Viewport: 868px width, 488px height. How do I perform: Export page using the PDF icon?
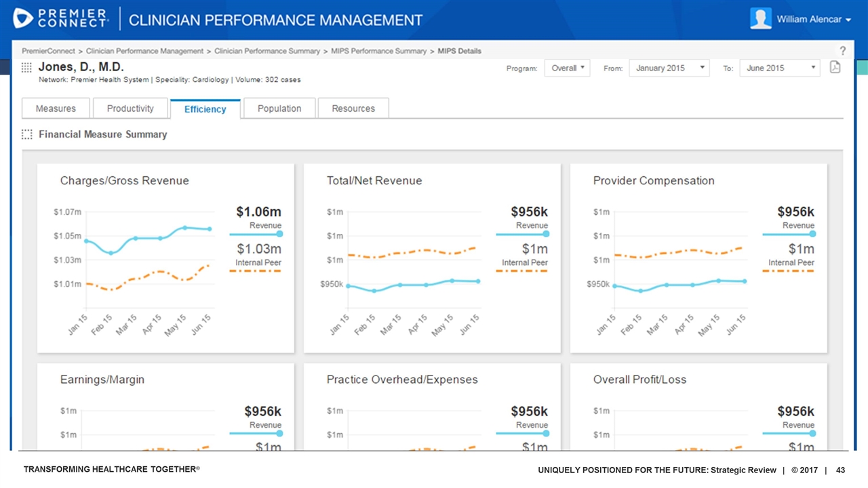point(835,68)
